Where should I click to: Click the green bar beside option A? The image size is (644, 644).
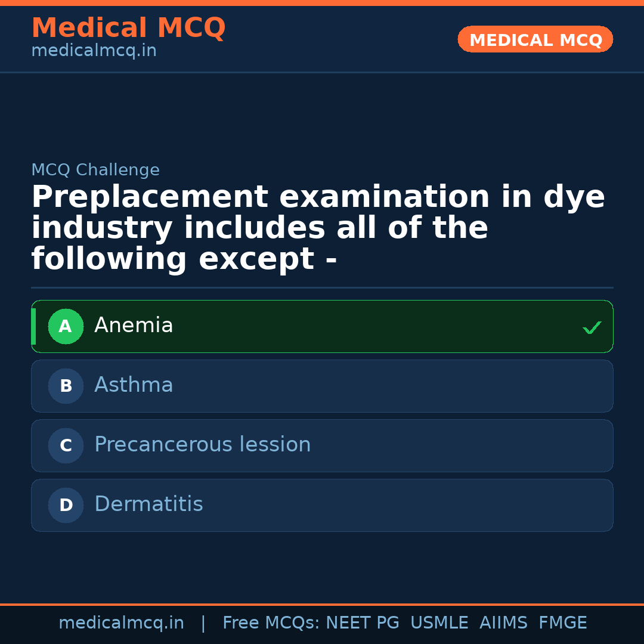[34, 326]
